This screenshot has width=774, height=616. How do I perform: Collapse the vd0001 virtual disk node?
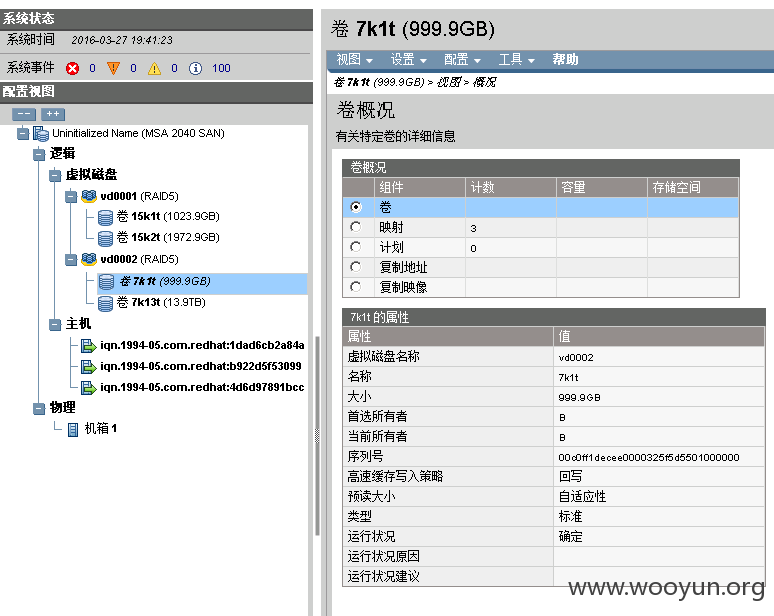71,196
